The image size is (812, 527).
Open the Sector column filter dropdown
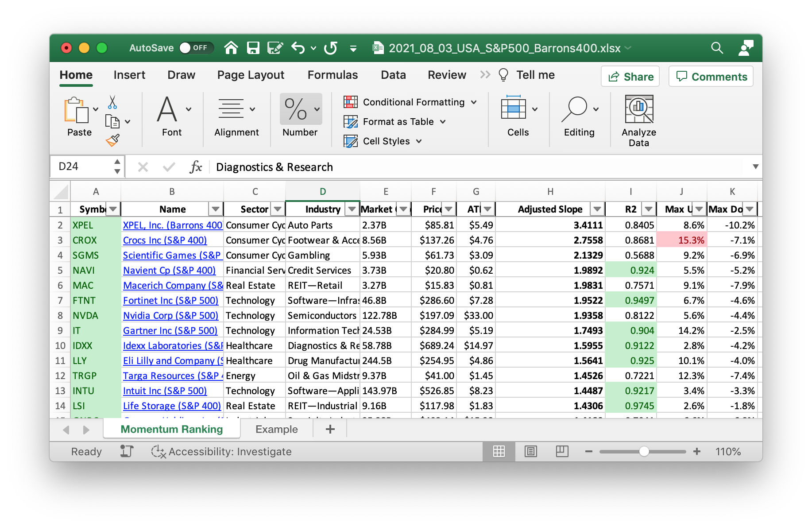tap(278, 209)
